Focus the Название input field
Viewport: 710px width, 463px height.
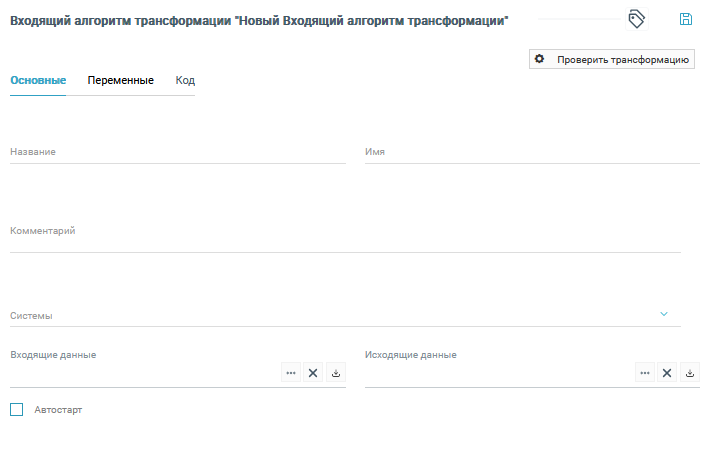[x=177, y=152]
